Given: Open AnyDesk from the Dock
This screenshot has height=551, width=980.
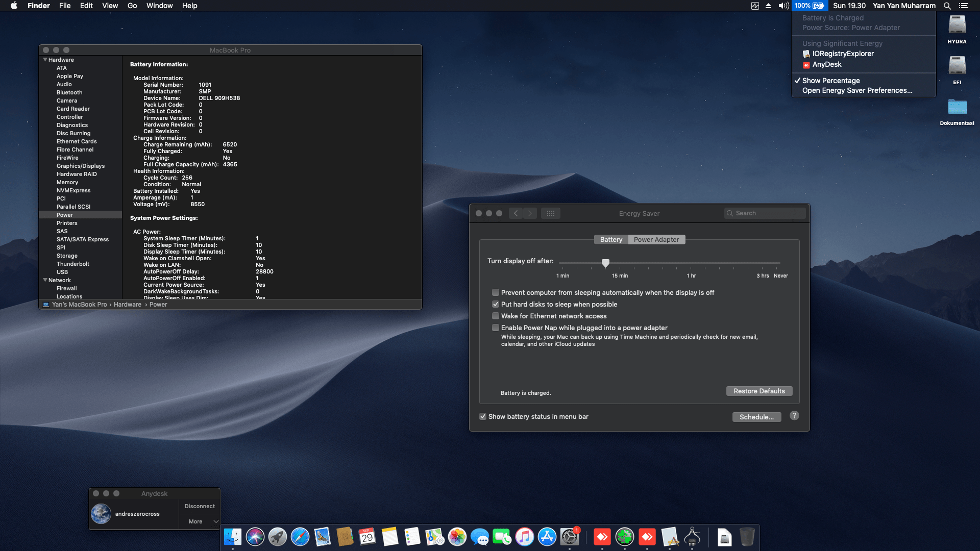Looking at the screenshot, I should pos(602,537).
